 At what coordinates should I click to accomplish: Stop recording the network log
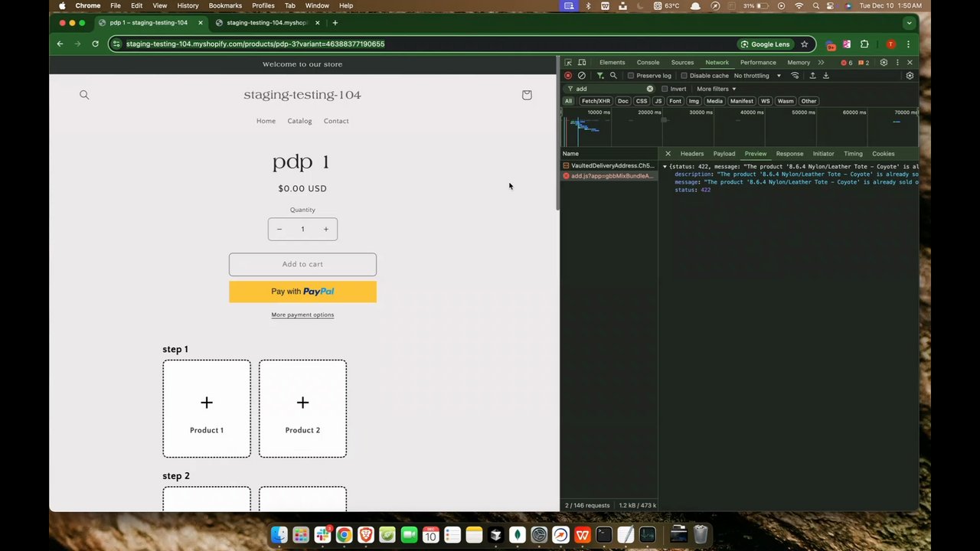[568, 76]
